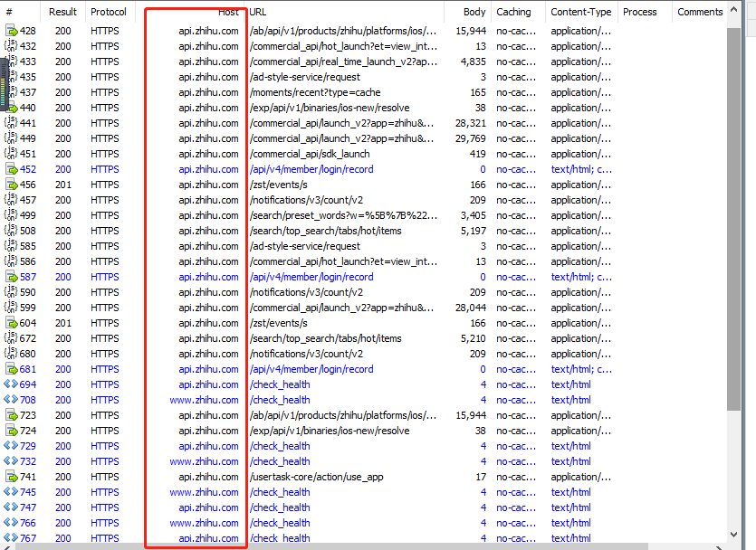Click the Content-Type column header

tap(580, 12)
